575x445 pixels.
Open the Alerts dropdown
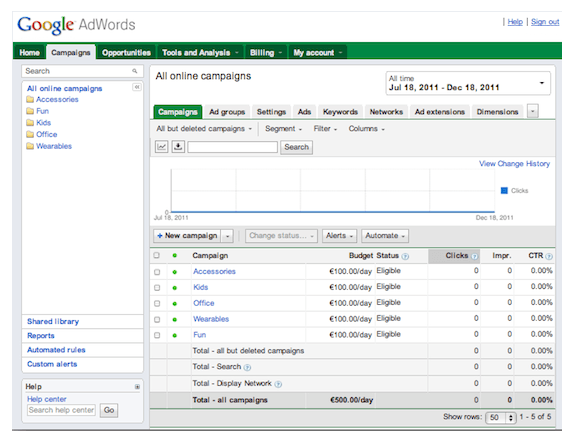340,236
